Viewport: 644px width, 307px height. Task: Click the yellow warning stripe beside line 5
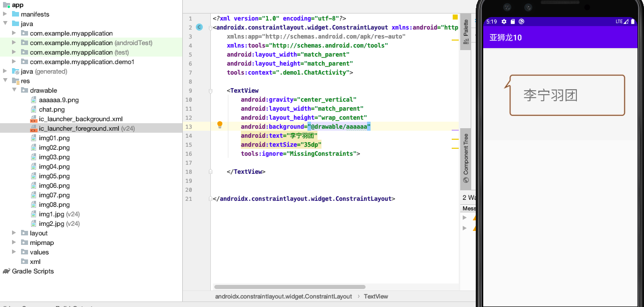pyautogui.click(x=455, y=39)
